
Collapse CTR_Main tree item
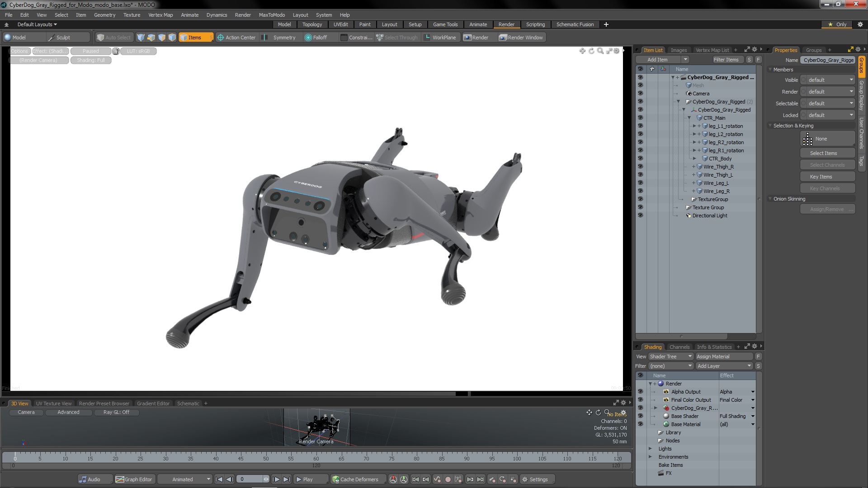[689, 118]
